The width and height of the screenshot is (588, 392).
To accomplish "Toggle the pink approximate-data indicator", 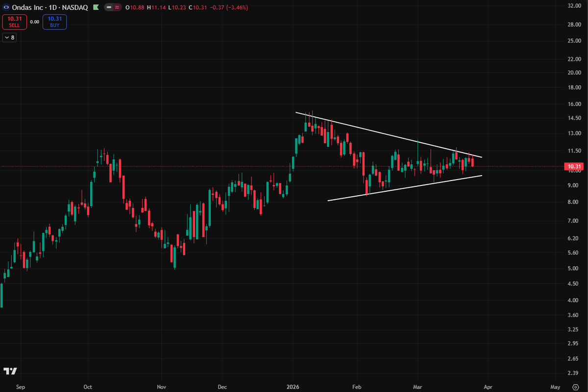I will [117, 8].
